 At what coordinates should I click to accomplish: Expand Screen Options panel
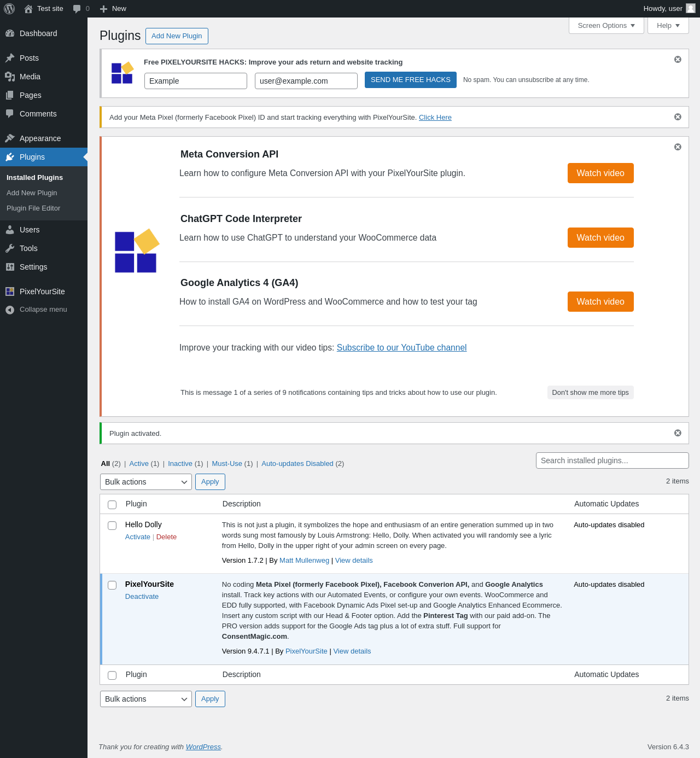(x=606, y=25)
